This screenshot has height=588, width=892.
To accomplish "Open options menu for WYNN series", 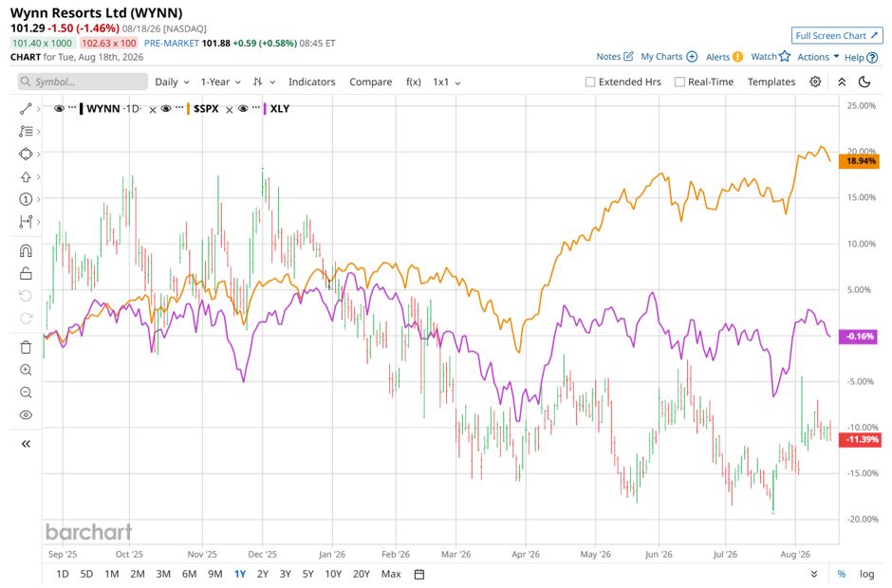I will coord(72,107).
